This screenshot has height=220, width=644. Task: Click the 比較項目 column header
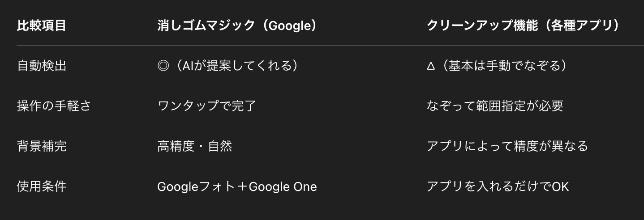(41, 26)
